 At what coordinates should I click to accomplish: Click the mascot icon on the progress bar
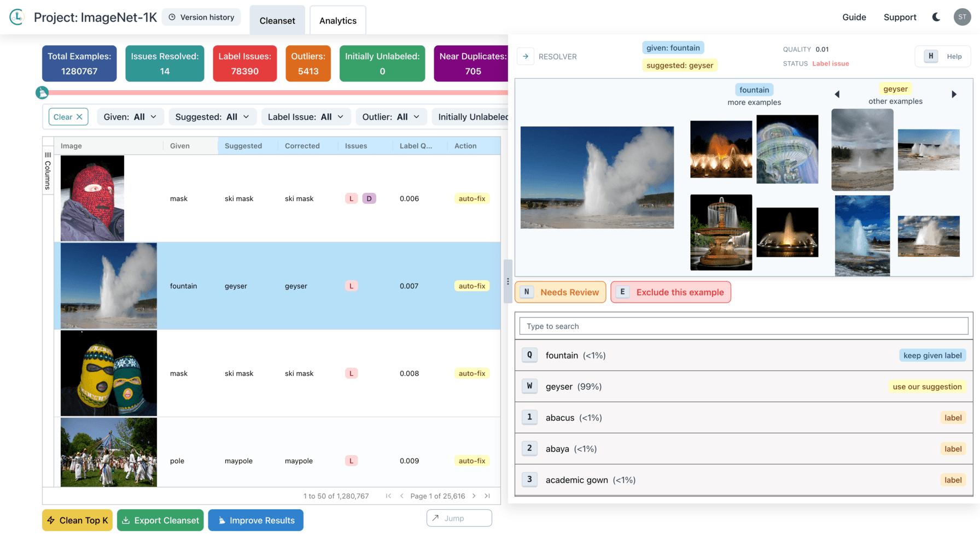(x=43, y=92)
